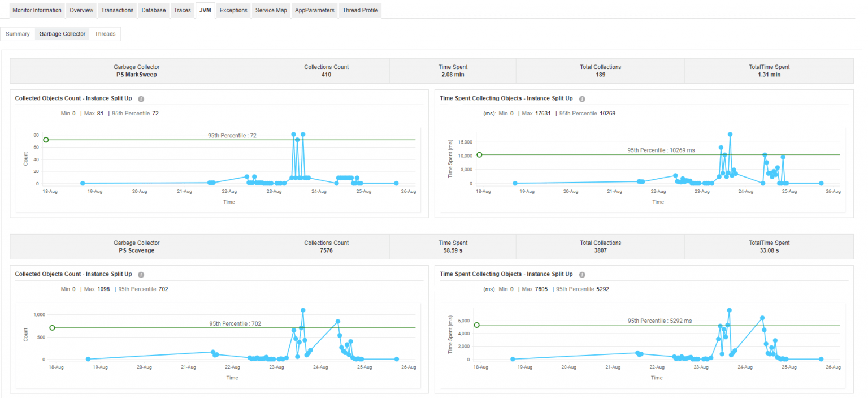Image resolution: width=868 pixels, height=398 pixels.
Task: Open info tooltip on PS Scavenge Time Spent chart
Action: tap(582, 274)
